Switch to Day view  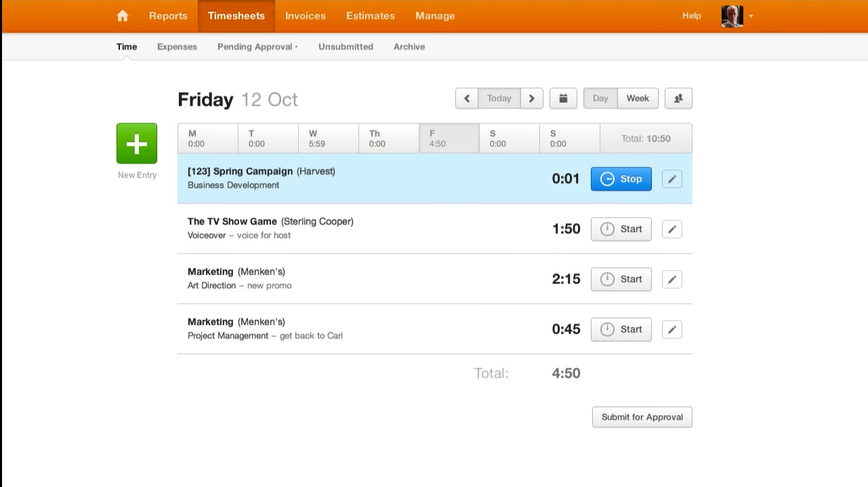coord(600,98)
